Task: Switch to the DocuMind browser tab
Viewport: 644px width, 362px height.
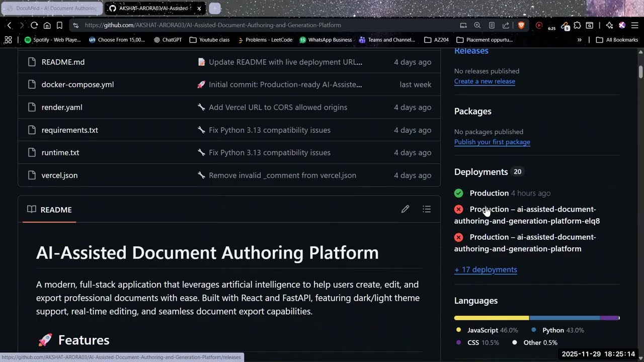Action: [51, 9]
